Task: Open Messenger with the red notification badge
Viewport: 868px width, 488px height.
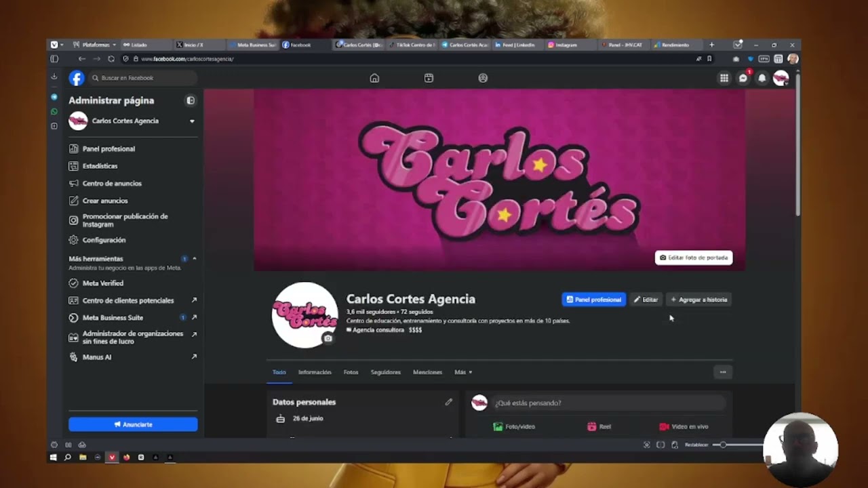Action: pos(743,78)
